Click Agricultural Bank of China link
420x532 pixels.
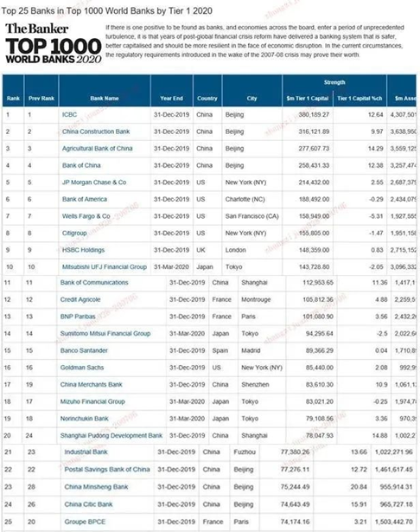pyautogui.click(x=98, y=149)
